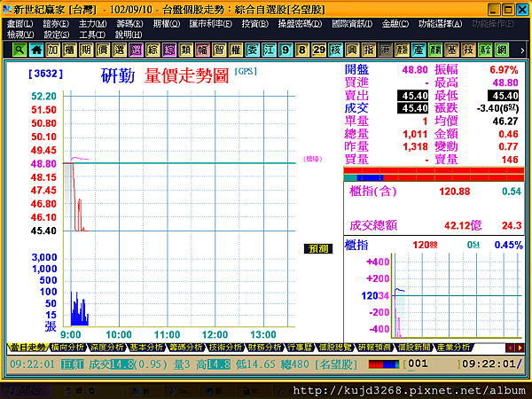532x399 pixels.
Task: Click the cyan home toolbar icon
Action: click(36, 51)
